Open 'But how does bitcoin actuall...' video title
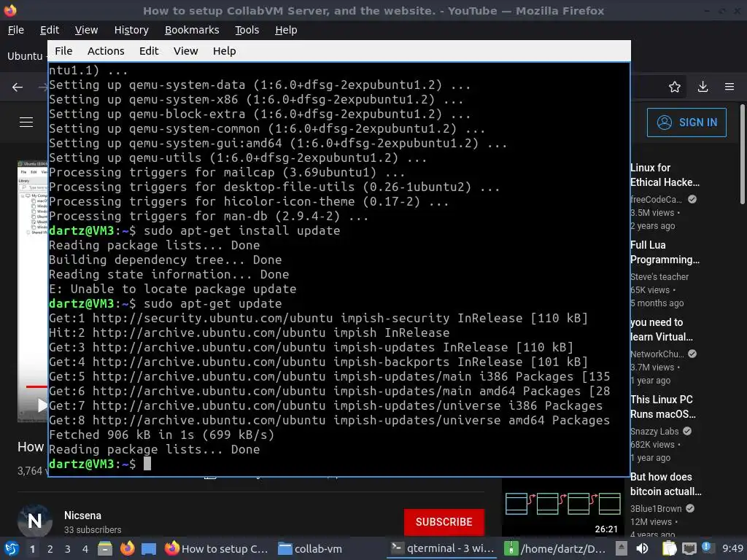747x560 pixels. tap(665, 484)
